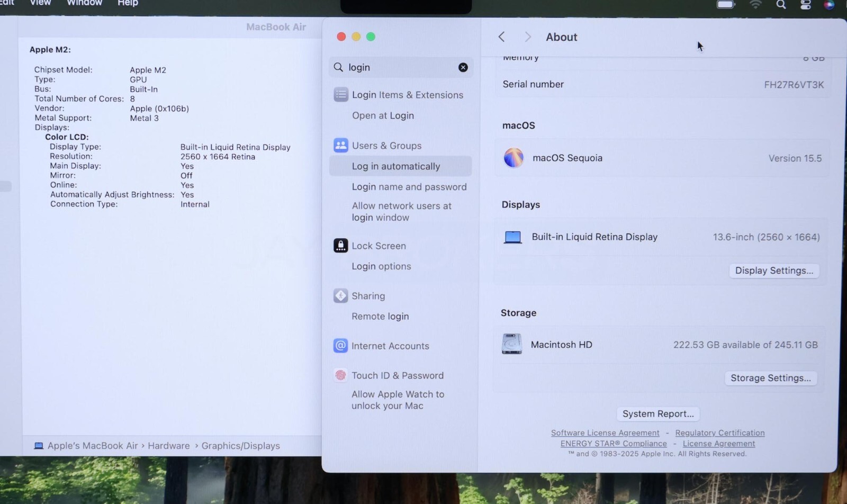
Task: Click 222.53 GB available of 245.11 GB
Action: click(x=745, y=345)
